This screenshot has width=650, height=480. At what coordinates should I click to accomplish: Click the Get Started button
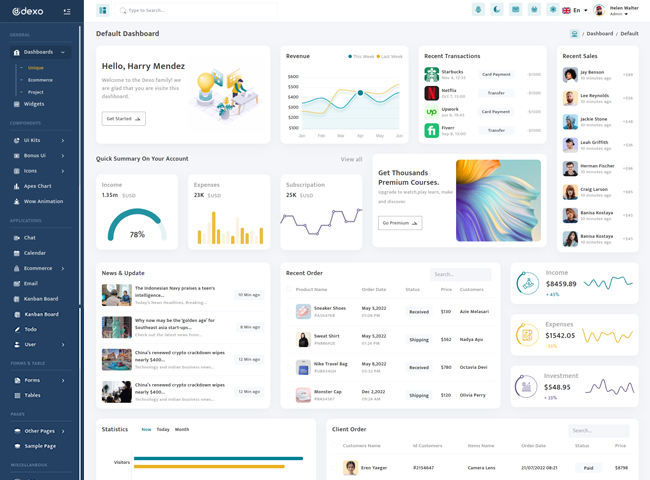click(x=124, y=118)
